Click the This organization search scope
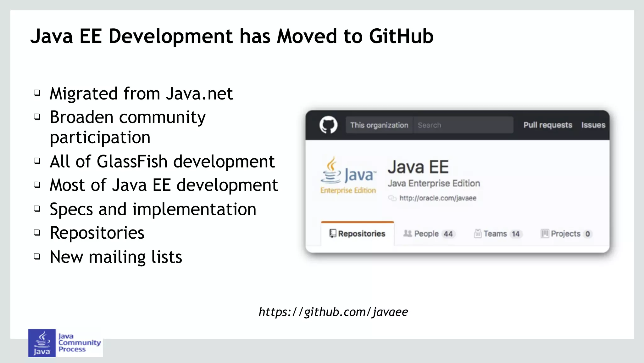 point(379,125)
